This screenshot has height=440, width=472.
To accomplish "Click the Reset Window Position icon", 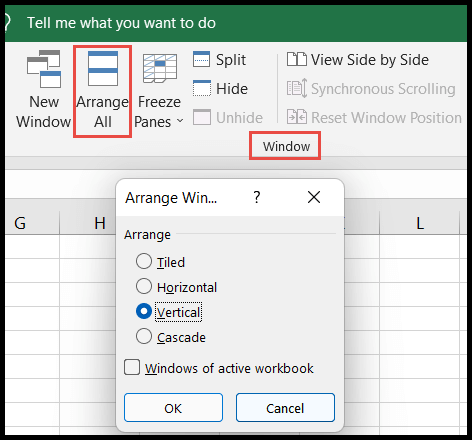I will click(x=297, y=117).
